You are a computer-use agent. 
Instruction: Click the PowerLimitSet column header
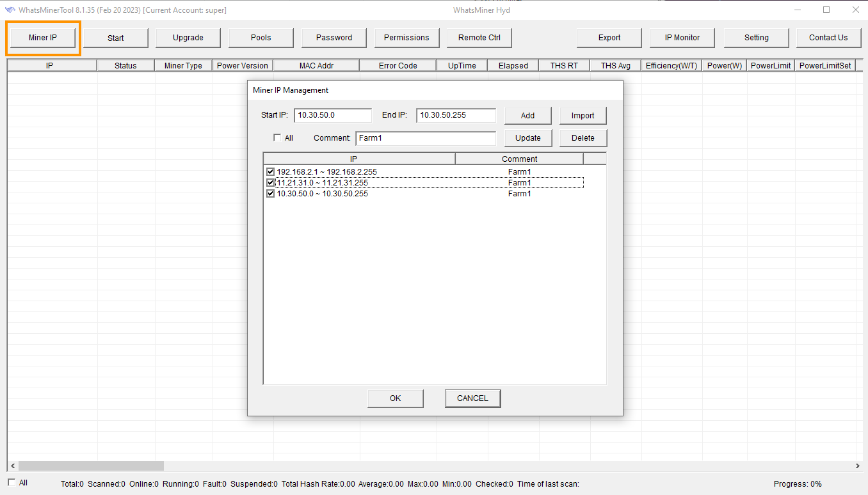[x=826, y=65]
